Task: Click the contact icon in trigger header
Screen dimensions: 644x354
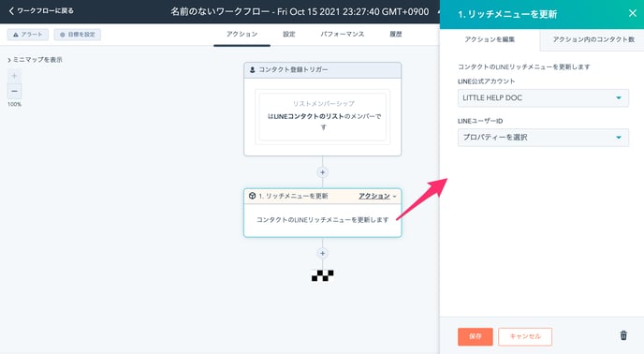Action: 252,70
